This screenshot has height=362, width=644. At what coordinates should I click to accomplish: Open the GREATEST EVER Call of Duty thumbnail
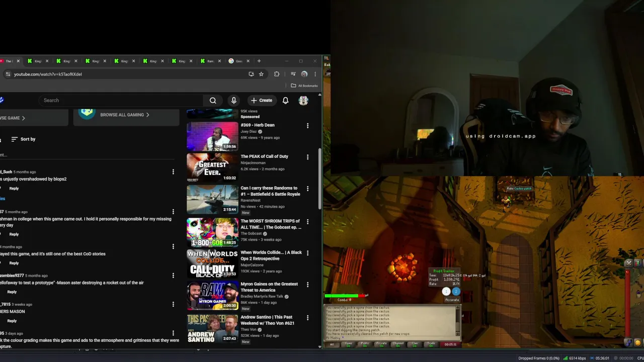click(x=212, y=167)
